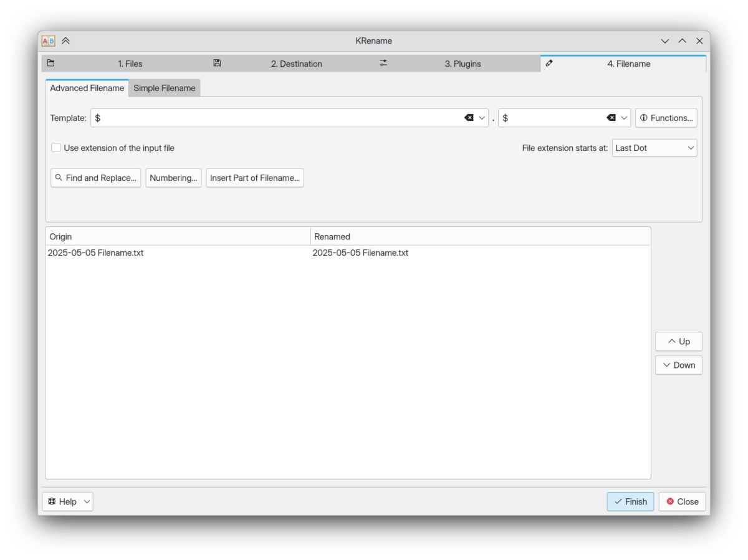
Task: Click the folder icon on Files tab
Action: [51, 63]
